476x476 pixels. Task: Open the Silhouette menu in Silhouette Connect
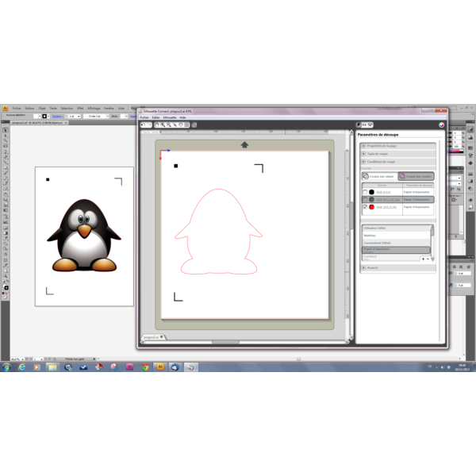170,117
